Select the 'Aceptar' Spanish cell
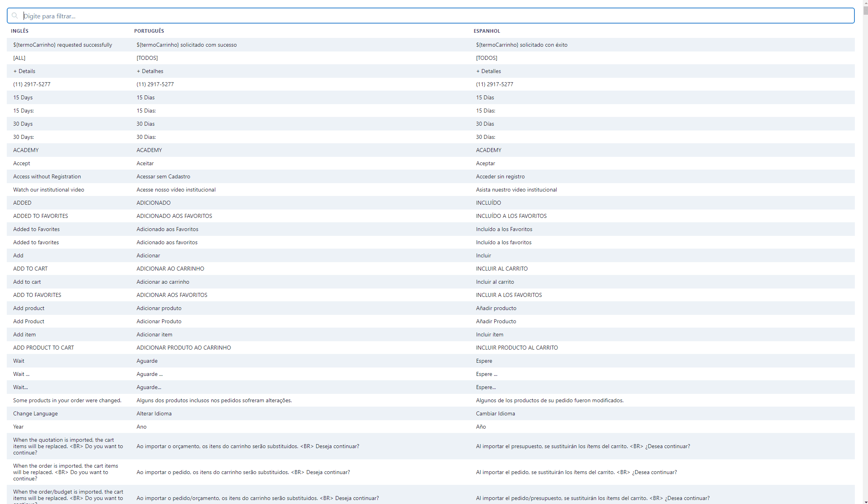868x504 pixels. 486,163
